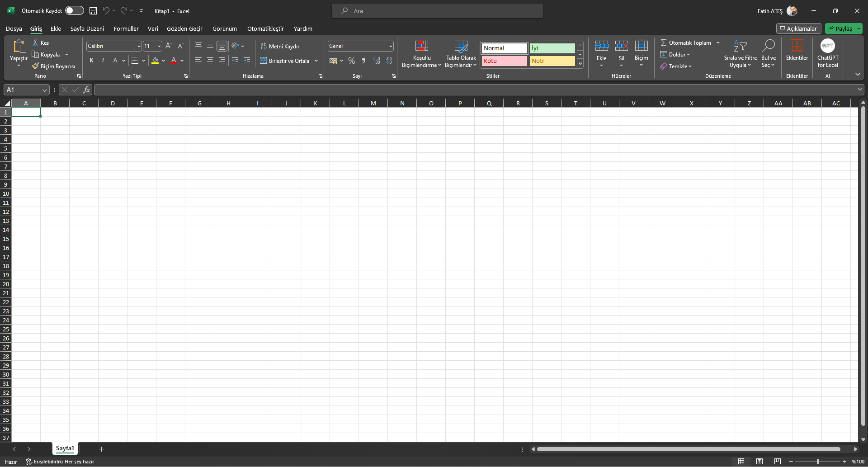
Task: Open Bul ve Seç tool
Action: point(769,53)
